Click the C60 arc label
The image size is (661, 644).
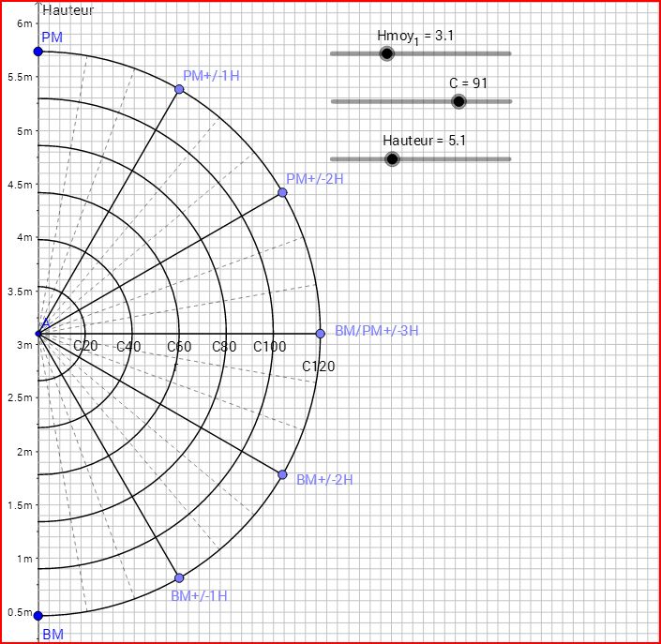pyautogui.click(x=179, y=347)
